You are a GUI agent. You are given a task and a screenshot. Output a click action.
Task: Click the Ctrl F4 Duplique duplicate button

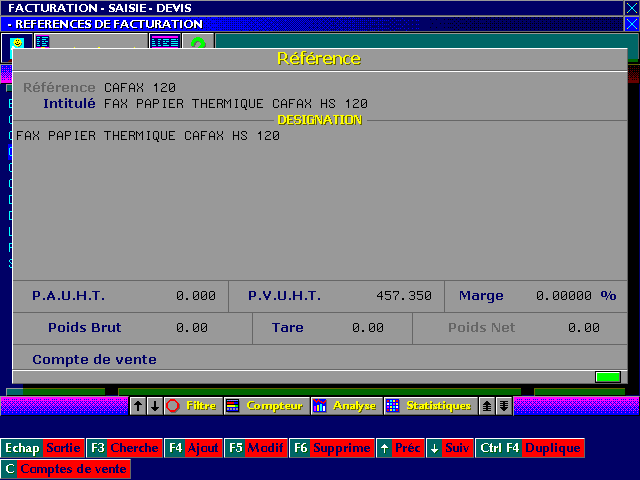click(530, 448)
